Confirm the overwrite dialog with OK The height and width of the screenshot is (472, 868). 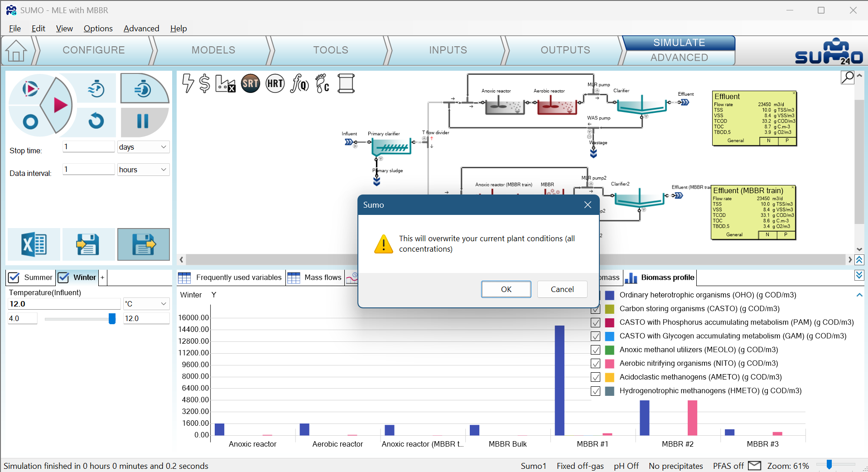click(506, 289)
